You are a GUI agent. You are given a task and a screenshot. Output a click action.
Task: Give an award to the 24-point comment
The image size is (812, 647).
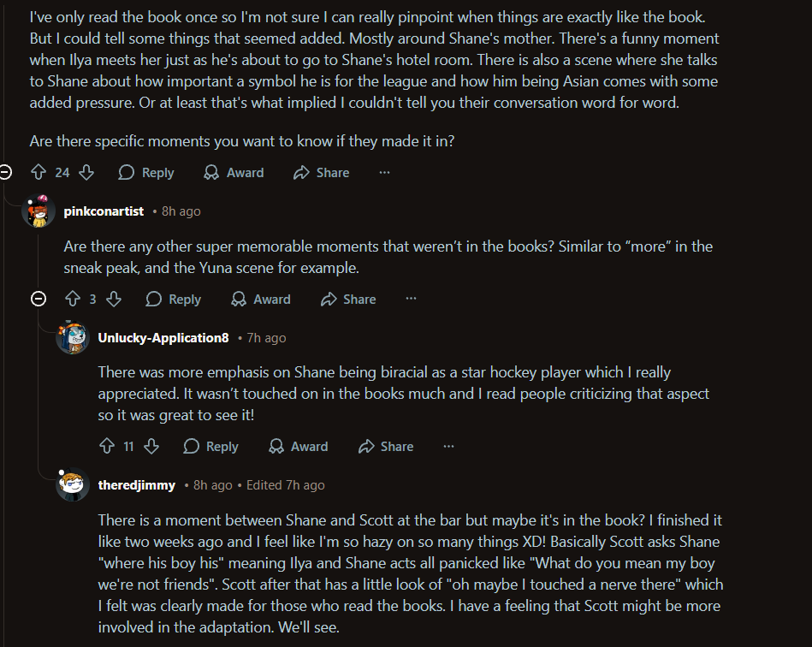tap(234, 173)
